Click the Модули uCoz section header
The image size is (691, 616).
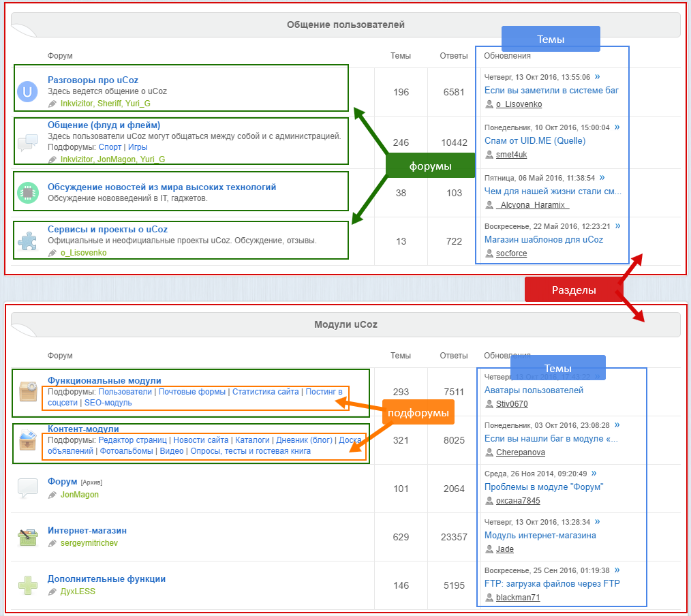point(345,324)
